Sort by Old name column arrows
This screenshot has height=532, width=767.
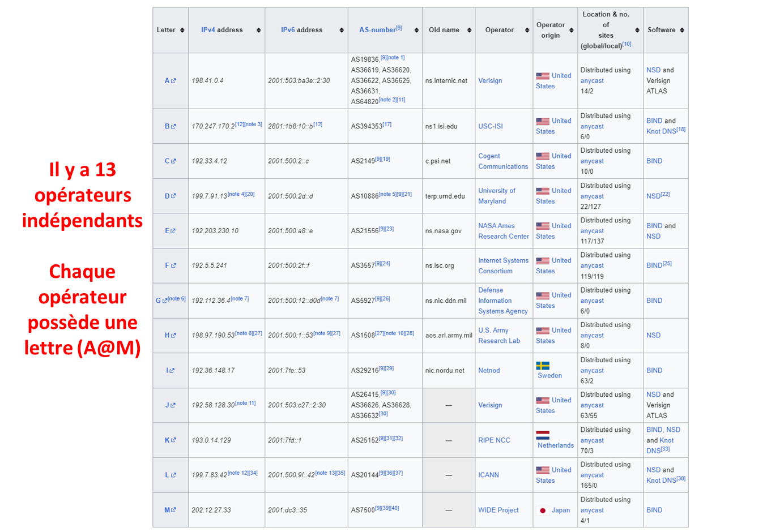[x=469, y=31]
